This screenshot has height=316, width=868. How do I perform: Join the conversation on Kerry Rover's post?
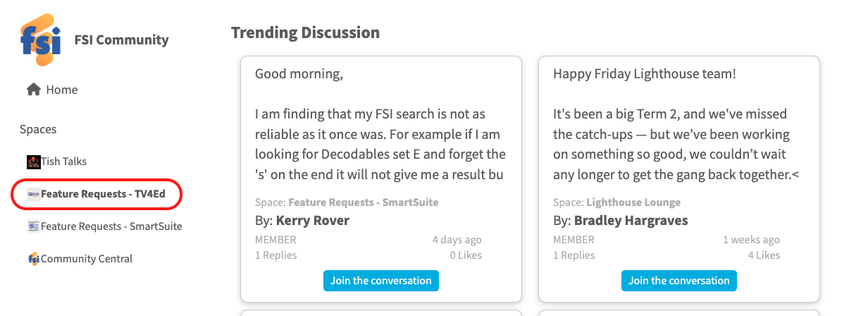[x=380, y=281]
